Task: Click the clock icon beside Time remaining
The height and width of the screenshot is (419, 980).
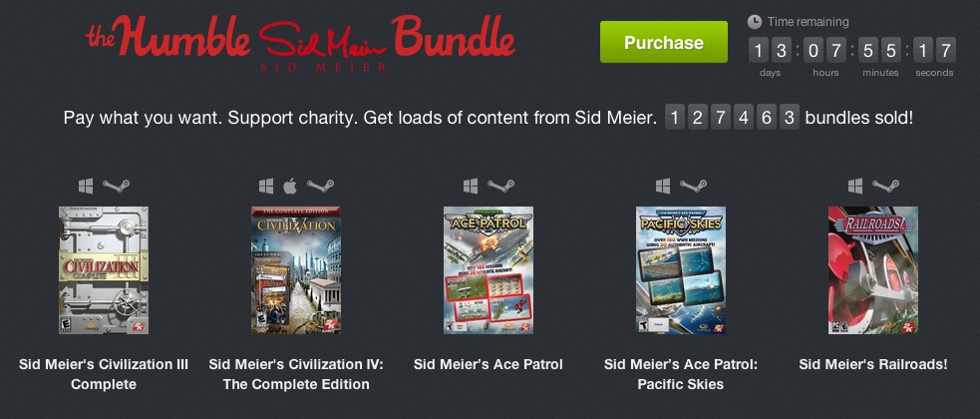Action: [755, 22]
